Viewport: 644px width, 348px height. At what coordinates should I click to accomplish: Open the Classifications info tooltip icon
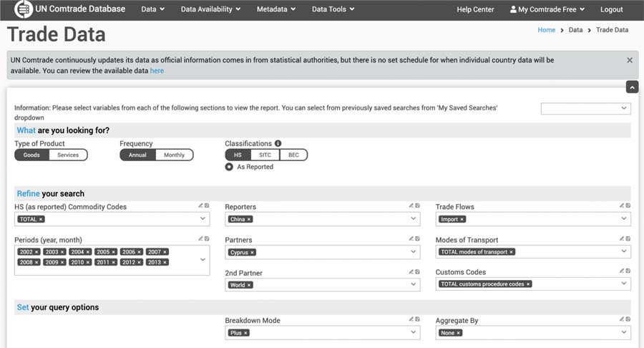click(x=278, y=143)
